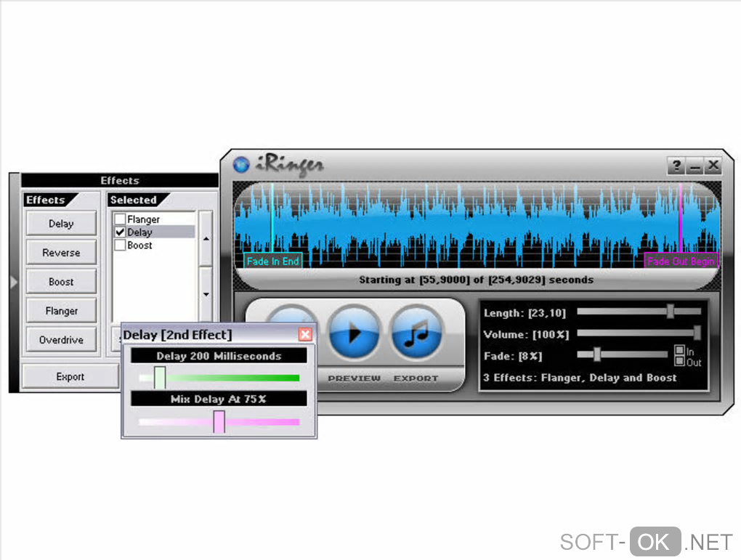Click the Fade Out Begin marker label
Image resolution: width=741 pixels, height=560 pixels.
(681, 261)
